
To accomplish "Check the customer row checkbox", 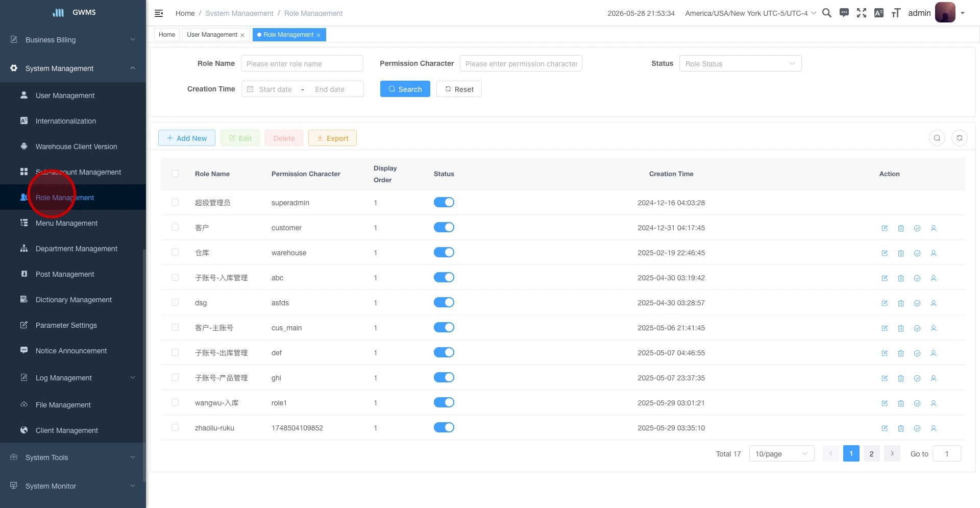I will [x=175, y=227].
